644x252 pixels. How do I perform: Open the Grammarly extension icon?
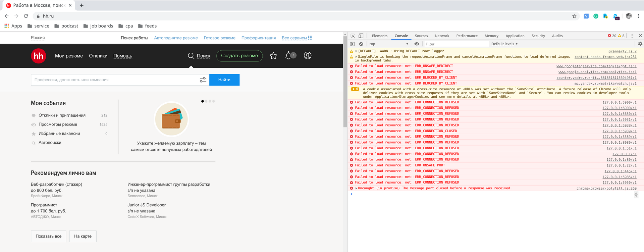point(596,16)
